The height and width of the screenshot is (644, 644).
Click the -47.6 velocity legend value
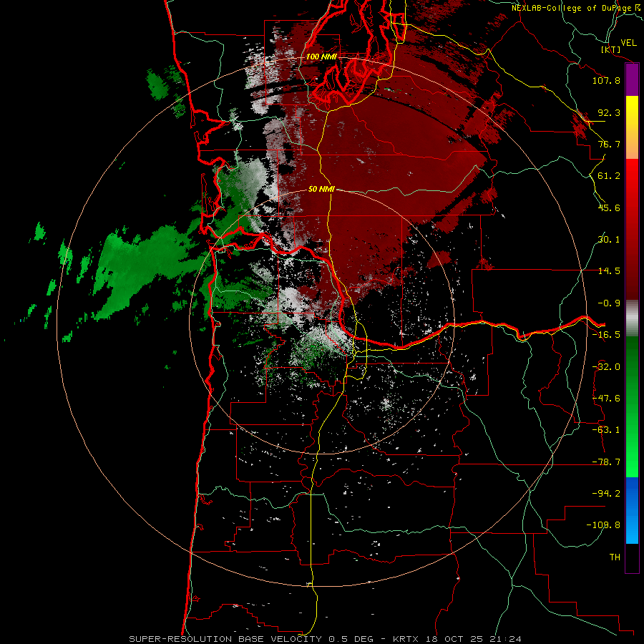click(606, 399)
